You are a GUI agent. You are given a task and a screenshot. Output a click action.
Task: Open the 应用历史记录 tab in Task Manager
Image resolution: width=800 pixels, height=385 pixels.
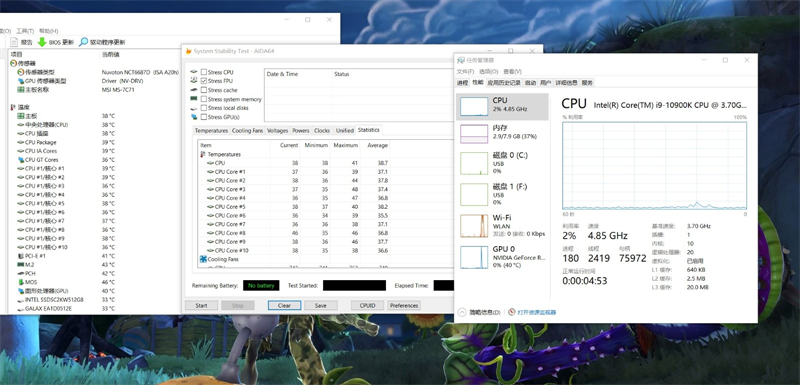pos(504,83)
